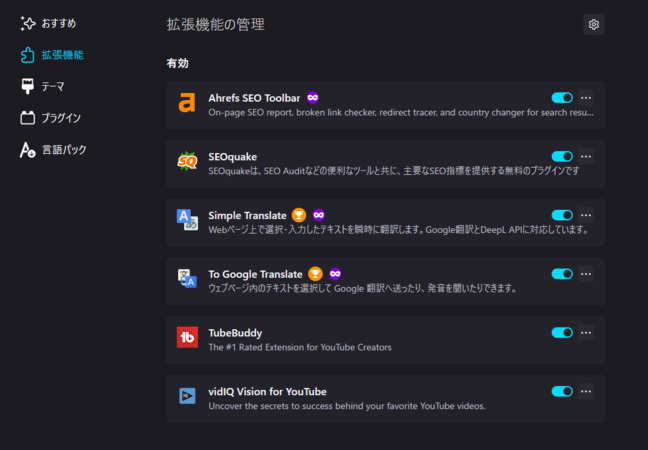648x450 pixels.
Task: Disable vidIQ Vision for YouTube toggle
Action: (x=562, y=391)
